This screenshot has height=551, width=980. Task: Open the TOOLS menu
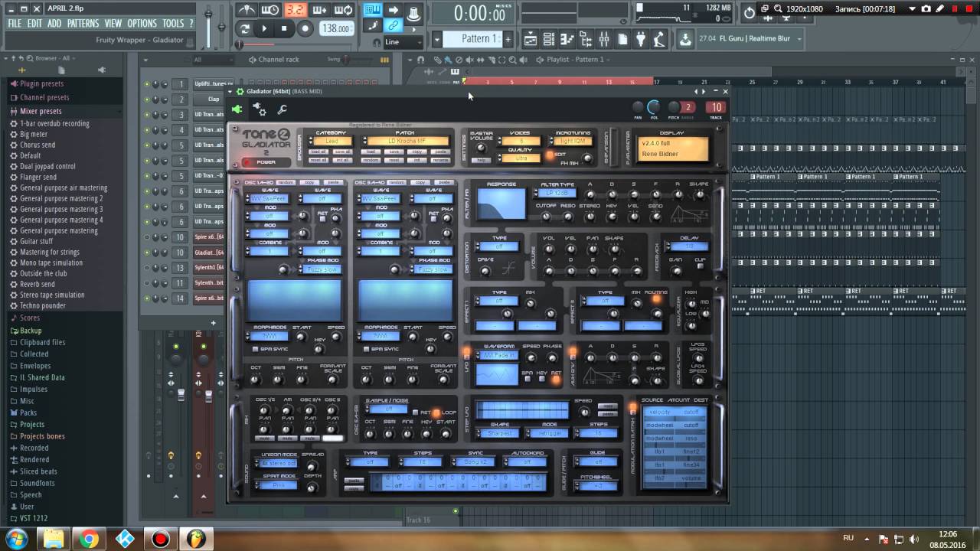click(x=173, y=24)
